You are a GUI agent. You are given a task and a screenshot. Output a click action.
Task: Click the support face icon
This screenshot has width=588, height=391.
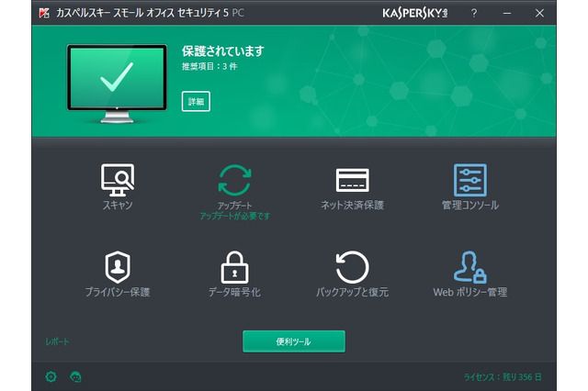[75, 376]
